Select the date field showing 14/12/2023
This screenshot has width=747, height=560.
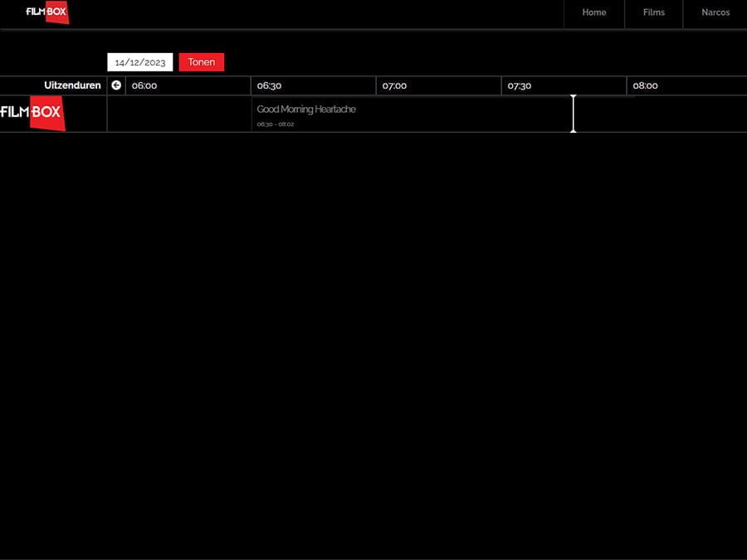click(139, 61)
